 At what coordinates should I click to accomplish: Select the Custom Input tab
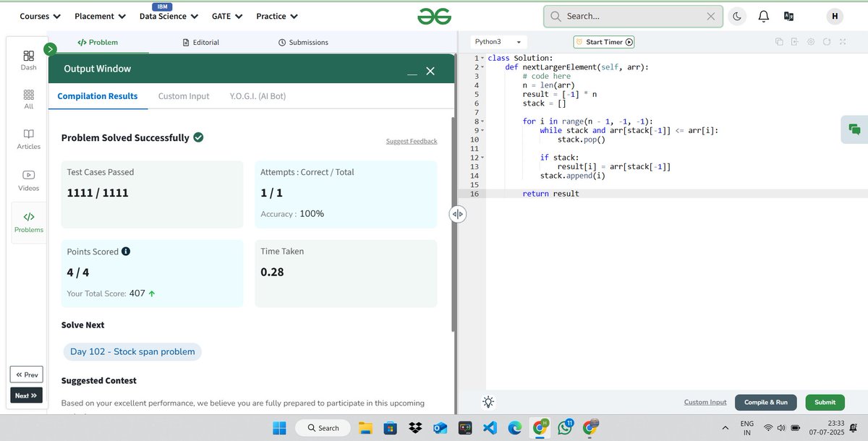point(184,95)
